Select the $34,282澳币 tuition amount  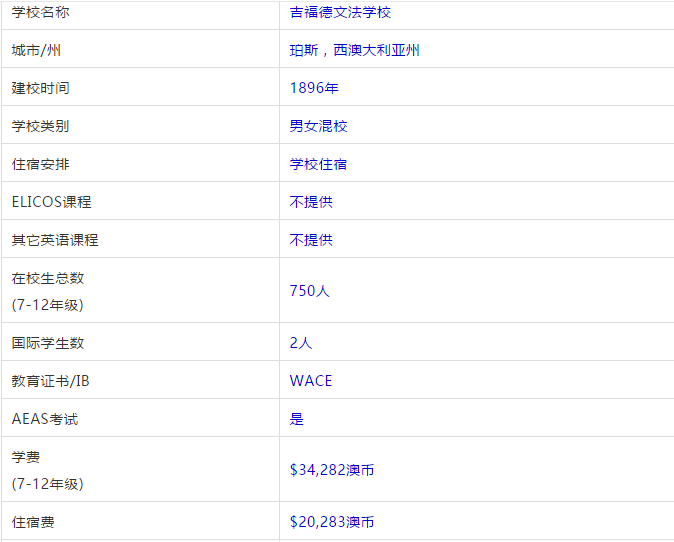pyautogui.click(x=332, y=470)
